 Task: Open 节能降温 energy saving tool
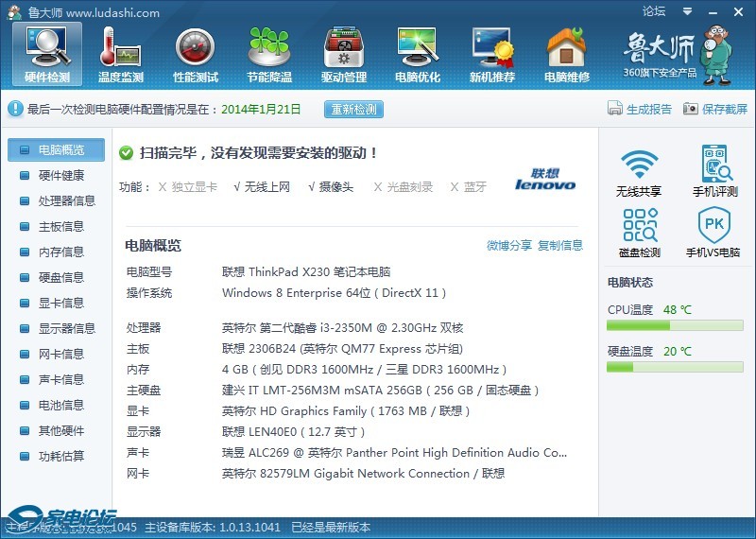pyautogui.click(x=269, y=54)
